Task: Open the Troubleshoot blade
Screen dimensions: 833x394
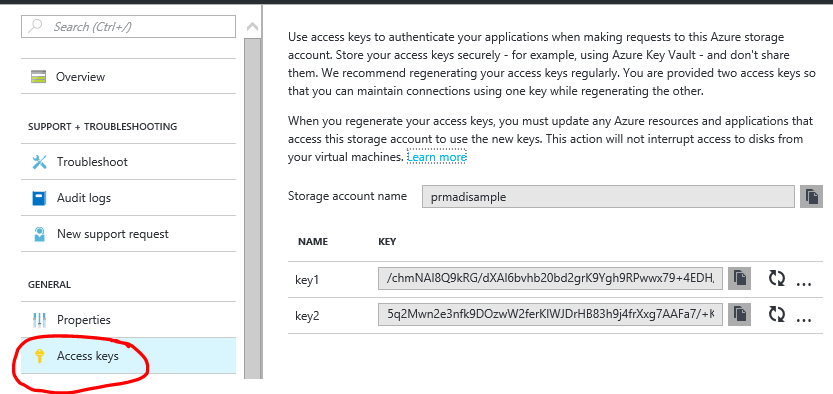Action: [x=129, y=161]
